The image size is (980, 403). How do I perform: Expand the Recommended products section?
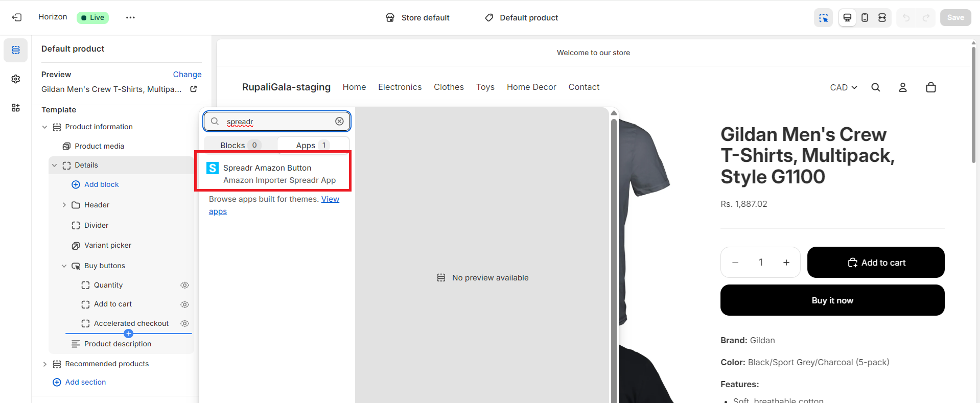pos(44,364)
